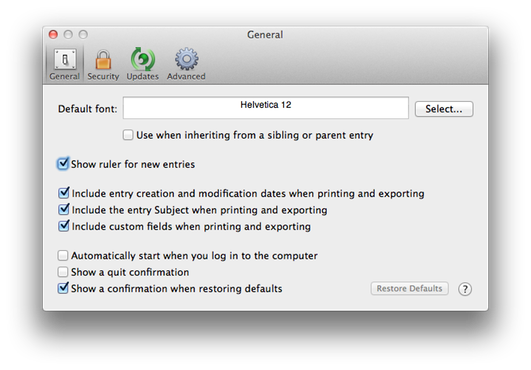Open the Advanced gear icon

pos(186,59)
